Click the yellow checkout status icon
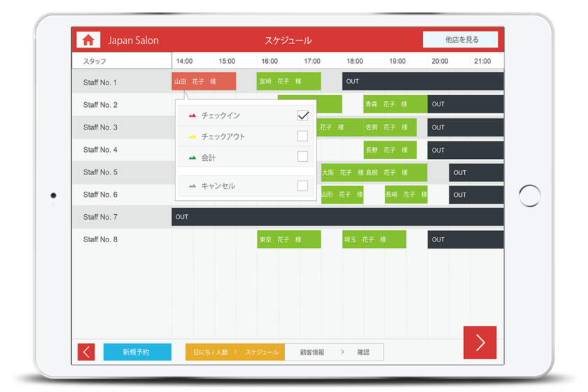 click(x=192, y=136)
